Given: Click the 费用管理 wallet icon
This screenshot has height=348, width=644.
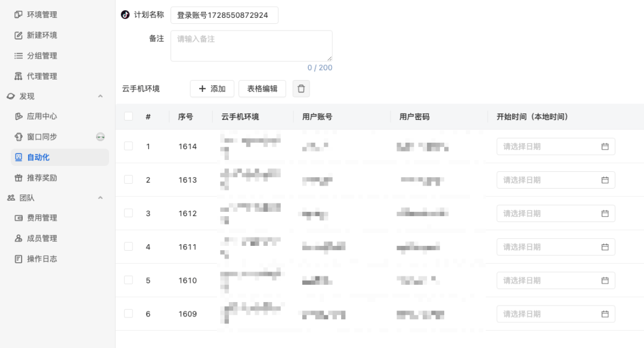Looking at the screenshot, I should point(18,218).
